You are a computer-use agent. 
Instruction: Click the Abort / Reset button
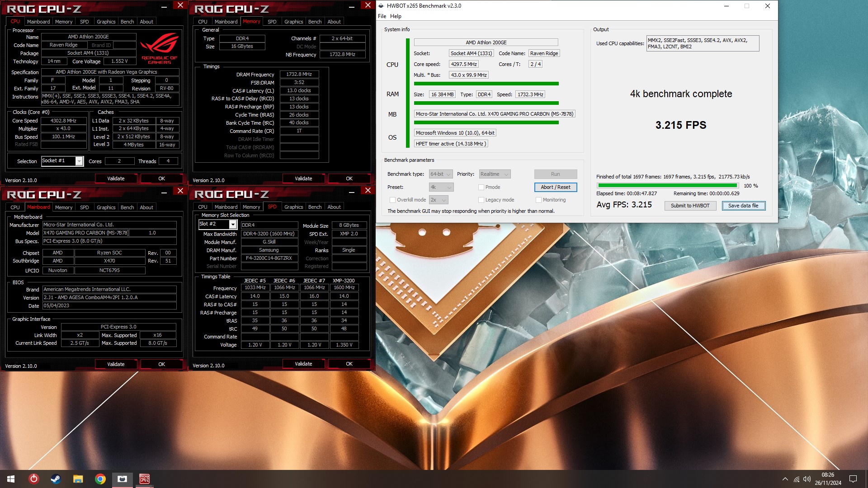[556, 187]
